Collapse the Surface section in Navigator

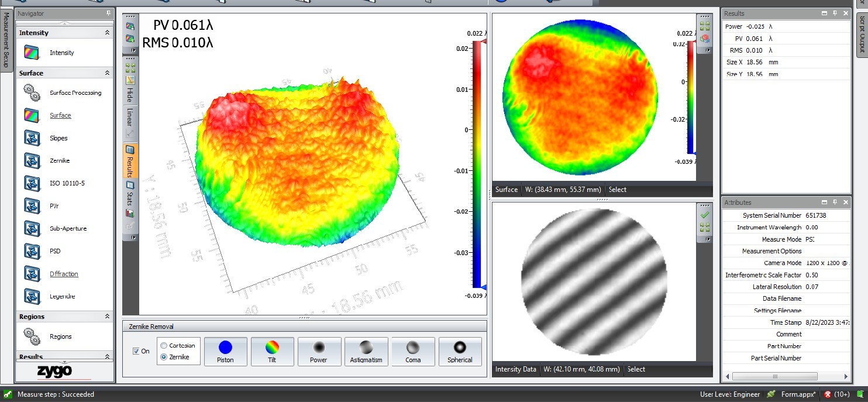point(107,73)
